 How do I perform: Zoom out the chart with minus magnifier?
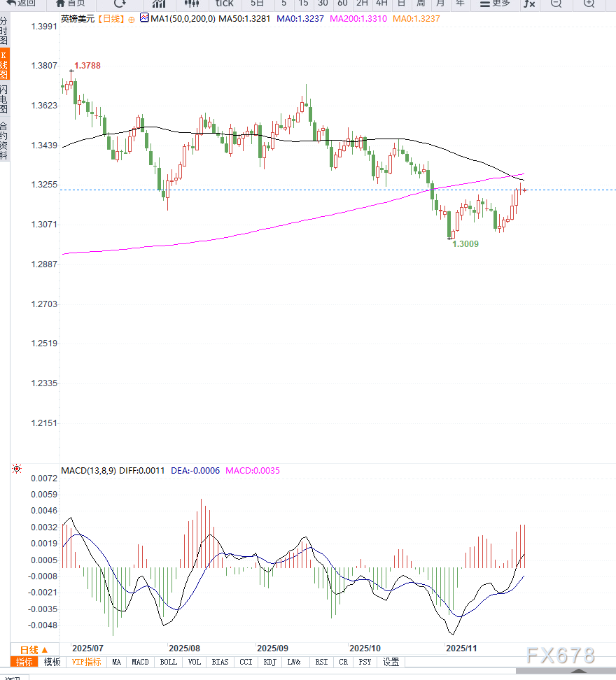[556, 3]
